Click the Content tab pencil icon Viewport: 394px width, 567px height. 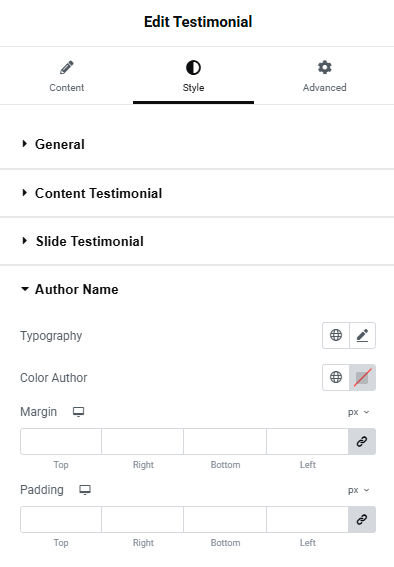[x=67, y=68]
